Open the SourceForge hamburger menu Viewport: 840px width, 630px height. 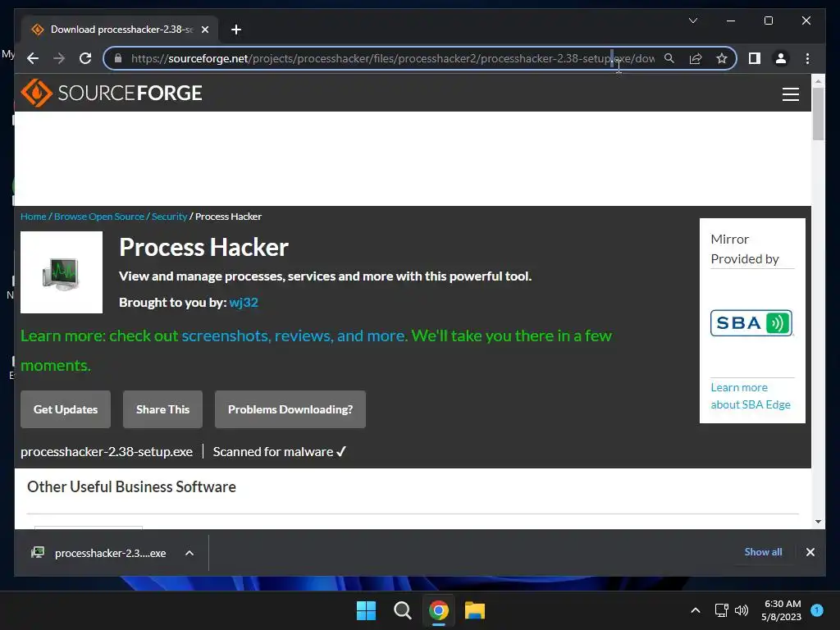[790, 94]
